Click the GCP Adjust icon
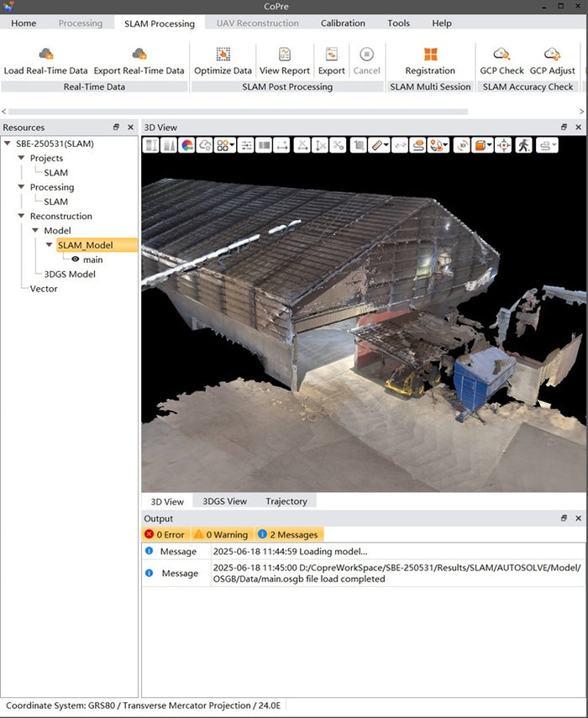588x718 pixels. tap(552, 55)
